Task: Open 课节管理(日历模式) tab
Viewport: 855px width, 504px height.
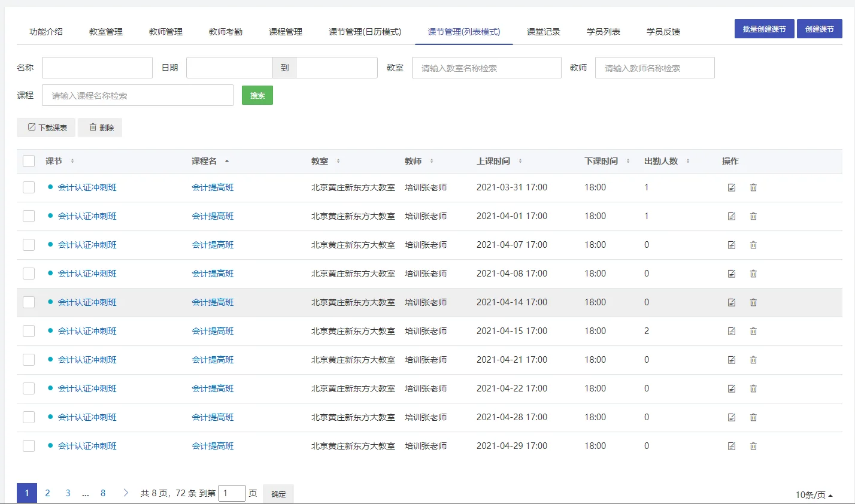Action: 365,32
